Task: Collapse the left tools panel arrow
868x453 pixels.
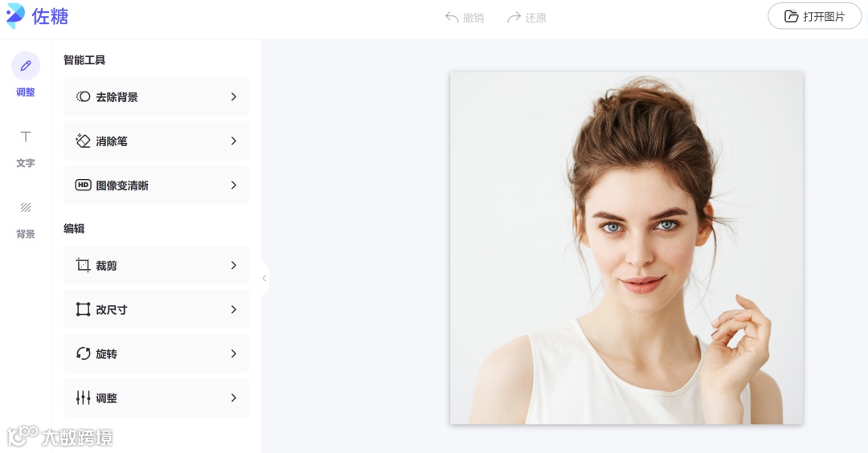Action: coord(264,278)
